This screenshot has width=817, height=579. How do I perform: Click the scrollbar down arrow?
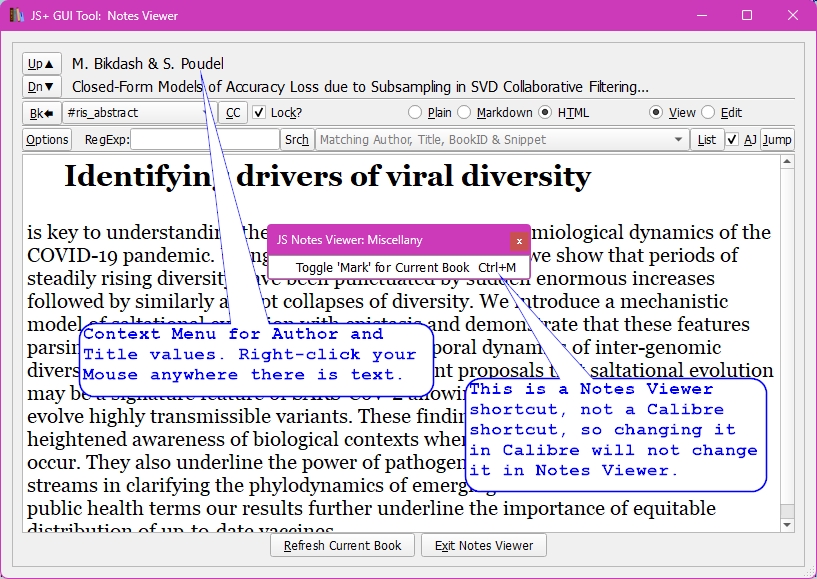(787, 525)
